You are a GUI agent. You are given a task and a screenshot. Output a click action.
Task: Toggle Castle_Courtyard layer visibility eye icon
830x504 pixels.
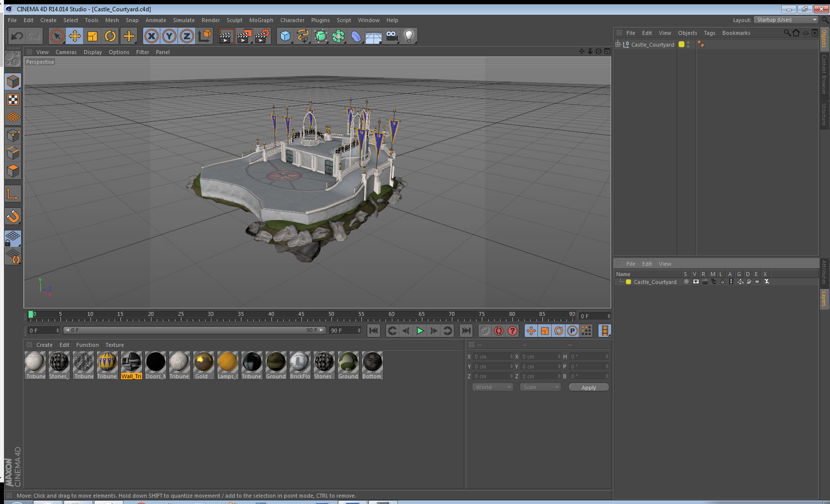point(696,282)
